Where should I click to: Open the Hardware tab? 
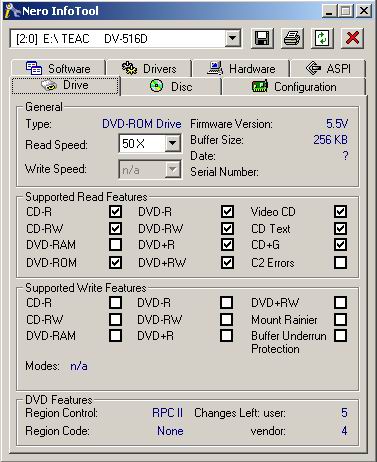[241, 68]
